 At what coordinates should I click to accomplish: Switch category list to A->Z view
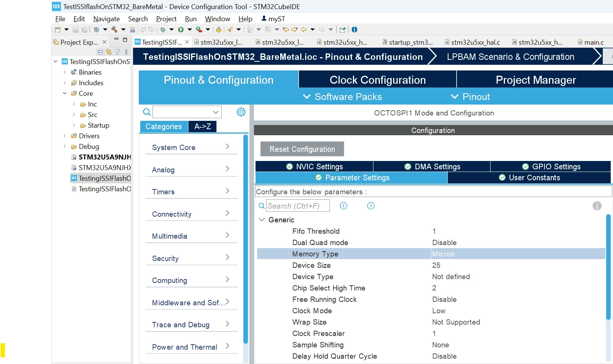[x=202, y=127]
